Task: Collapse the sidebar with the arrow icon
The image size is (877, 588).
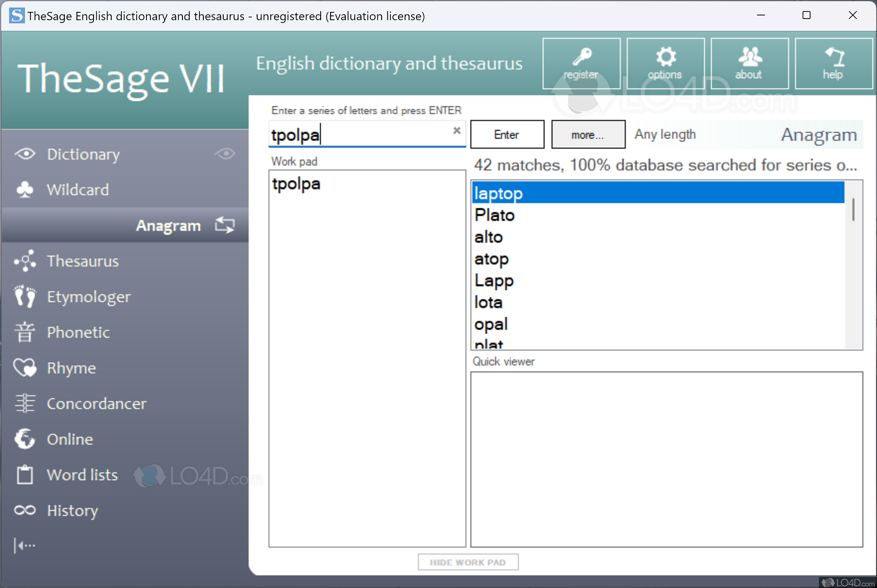Action: 25,546
